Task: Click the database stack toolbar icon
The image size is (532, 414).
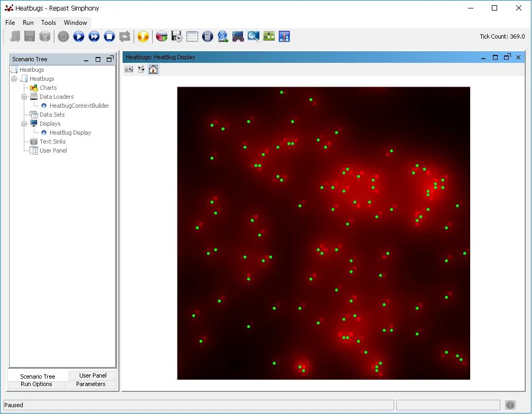Action: coord(45,36)
